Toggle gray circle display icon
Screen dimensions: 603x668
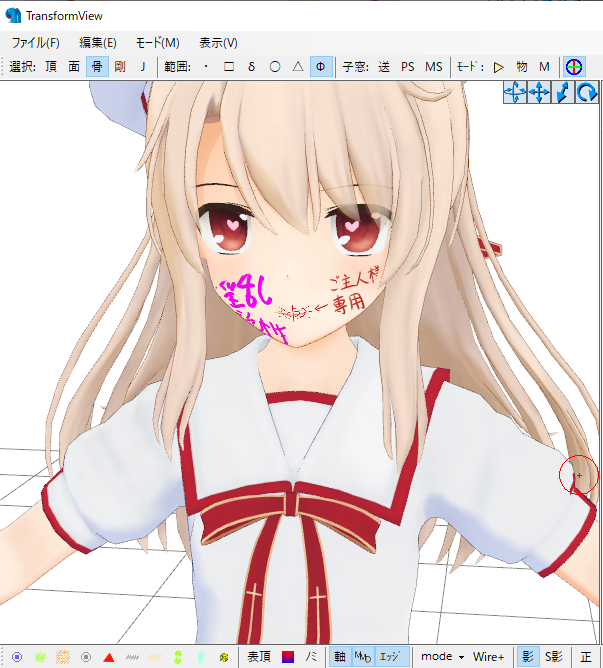point(86,657)
